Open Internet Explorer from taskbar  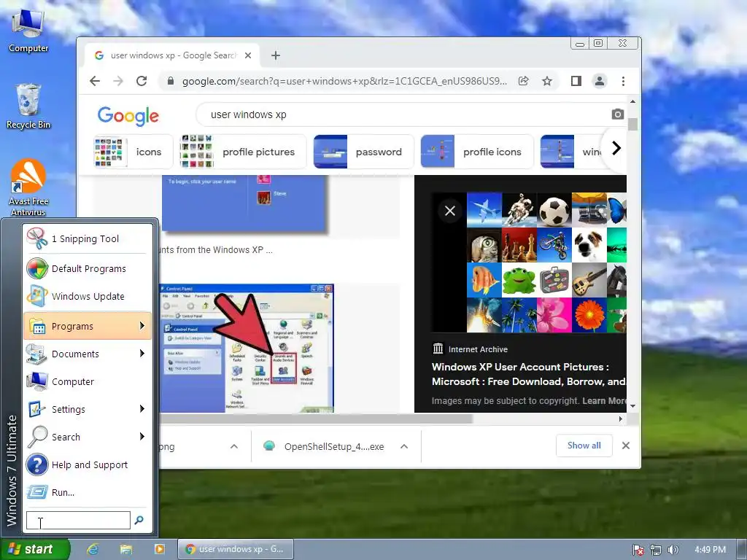click(93, 549)
